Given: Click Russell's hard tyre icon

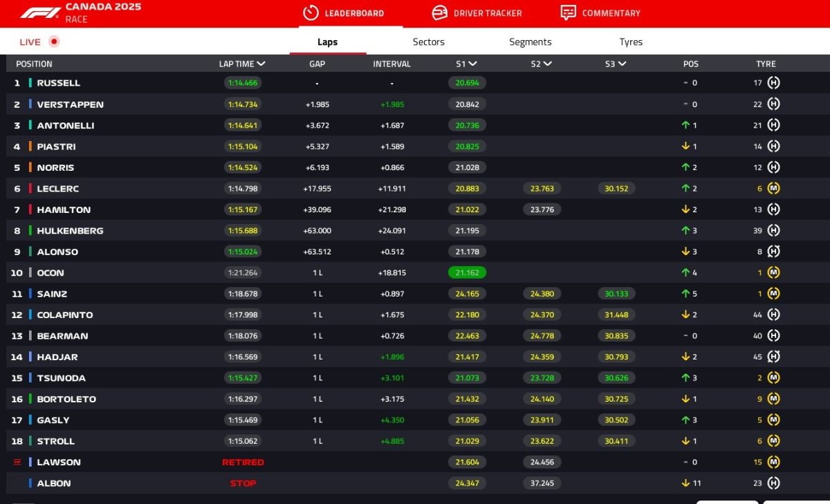Looking at the screenshot, I should (773, 83).
